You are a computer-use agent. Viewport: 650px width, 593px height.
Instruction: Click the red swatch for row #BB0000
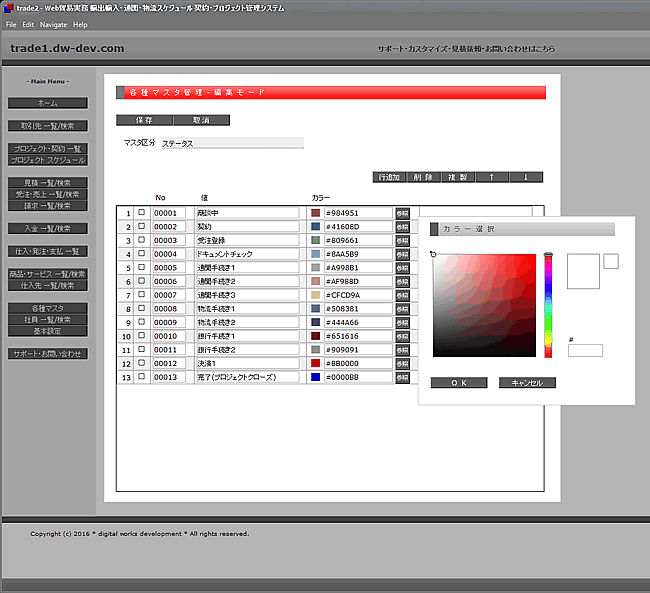315,363
